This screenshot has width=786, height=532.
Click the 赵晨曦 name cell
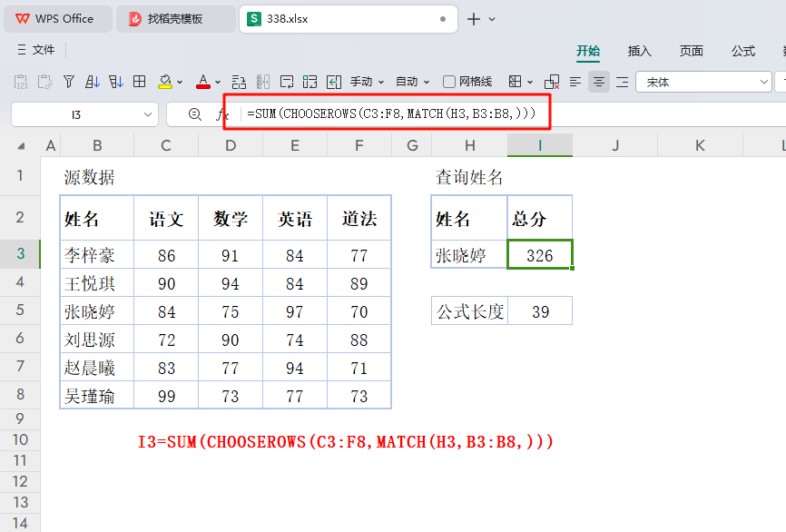(97, 367)
